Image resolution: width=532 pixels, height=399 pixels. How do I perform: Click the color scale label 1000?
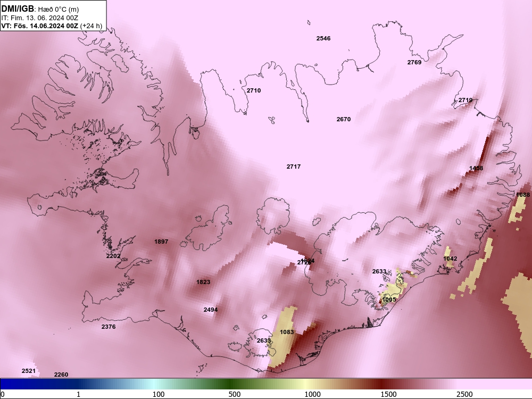coord(312,394)
